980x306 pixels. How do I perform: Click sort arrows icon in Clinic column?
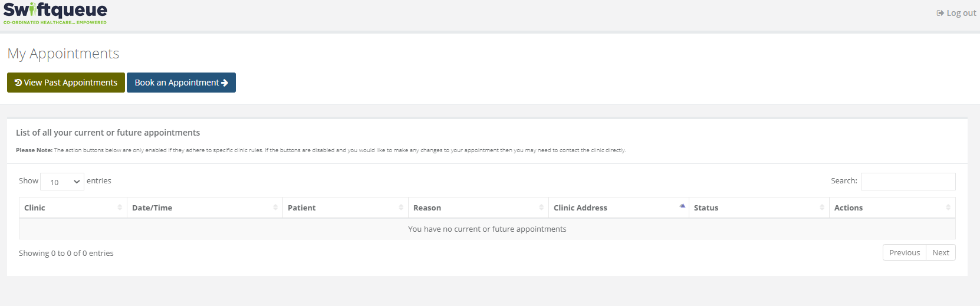[x=120, y=208]
